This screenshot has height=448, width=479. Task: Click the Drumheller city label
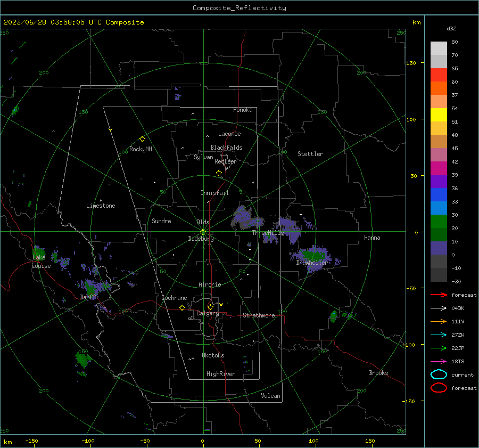(x=312, y=263)
